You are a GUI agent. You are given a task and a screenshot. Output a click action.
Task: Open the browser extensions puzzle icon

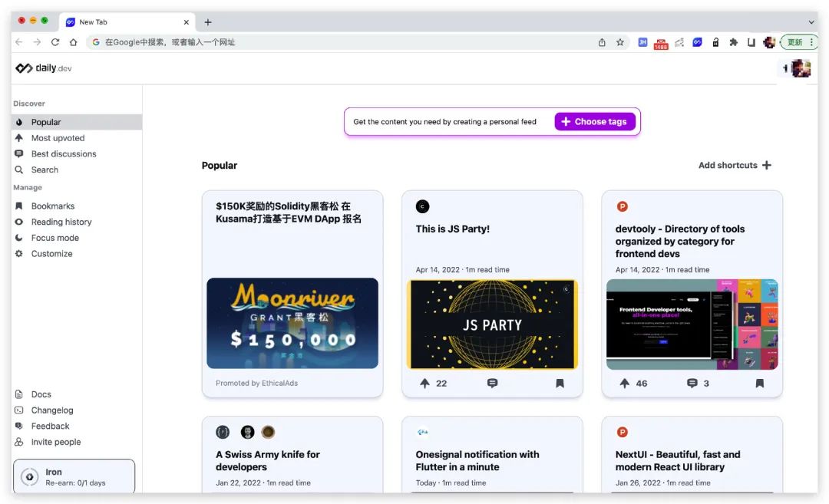coord(733,42)
